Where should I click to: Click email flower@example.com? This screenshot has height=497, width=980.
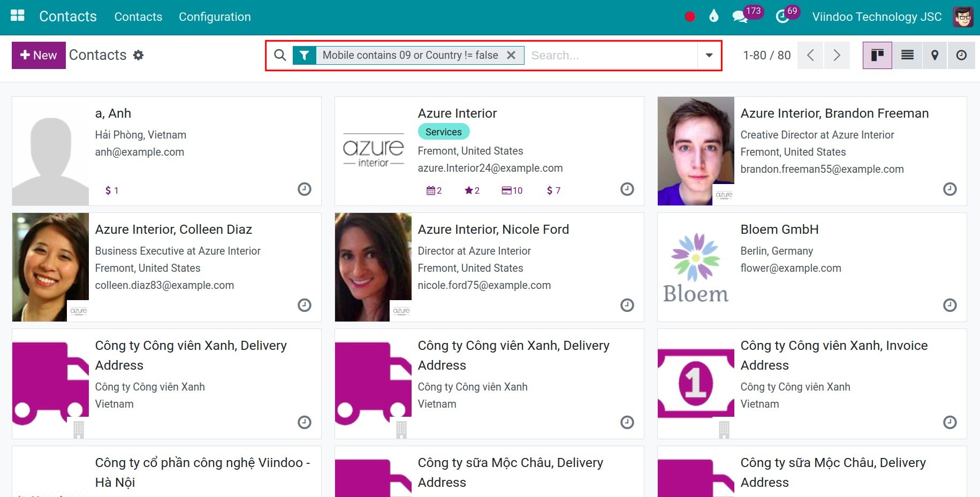pyautogui.click(x=791, y=268)
